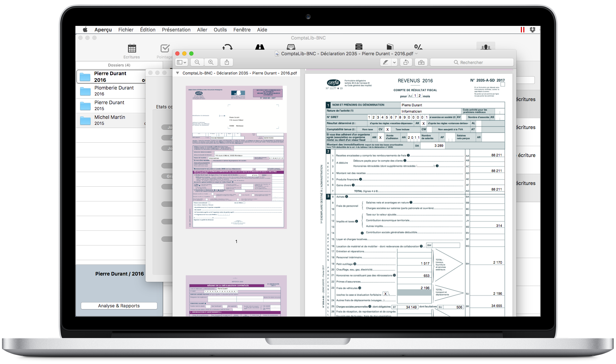Open the Outils menu
616x364 pixels.
[220, 30]
